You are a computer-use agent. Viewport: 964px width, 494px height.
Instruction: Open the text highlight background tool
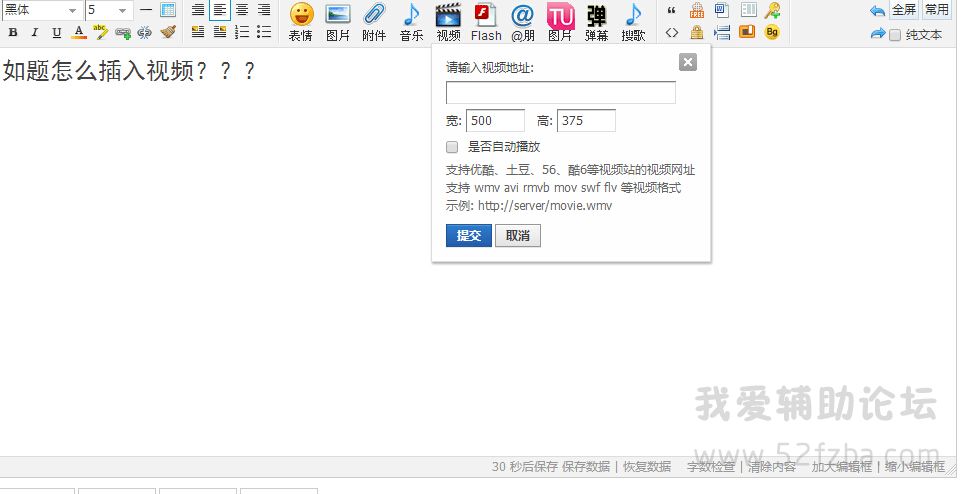(x=101, y=33)
